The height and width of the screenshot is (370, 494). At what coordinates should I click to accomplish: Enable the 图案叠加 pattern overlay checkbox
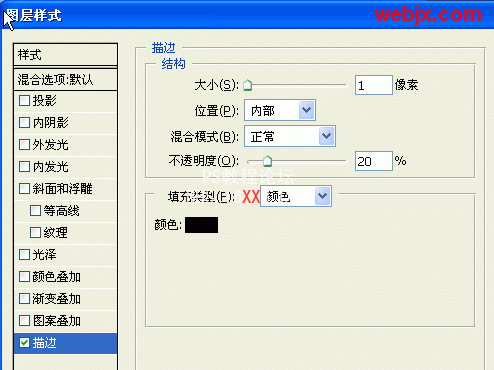pyautogui.click(x=24, y=320)
